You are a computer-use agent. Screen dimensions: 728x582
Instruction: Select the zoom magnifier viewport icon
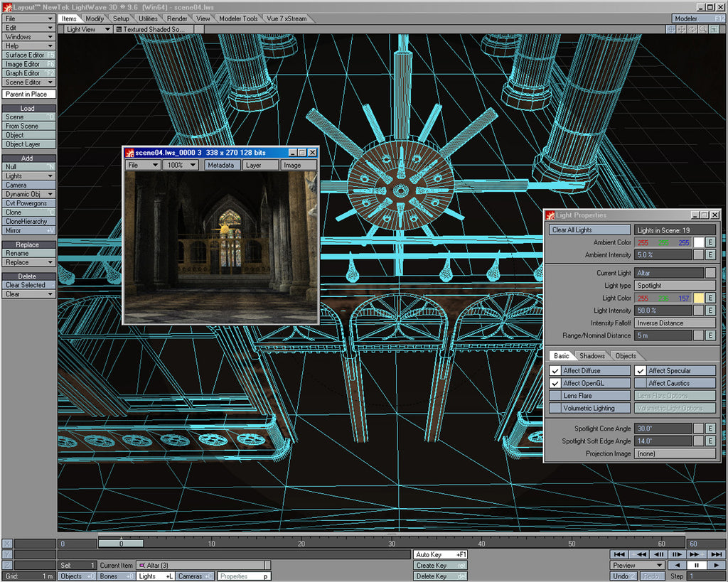click(702, 29)
